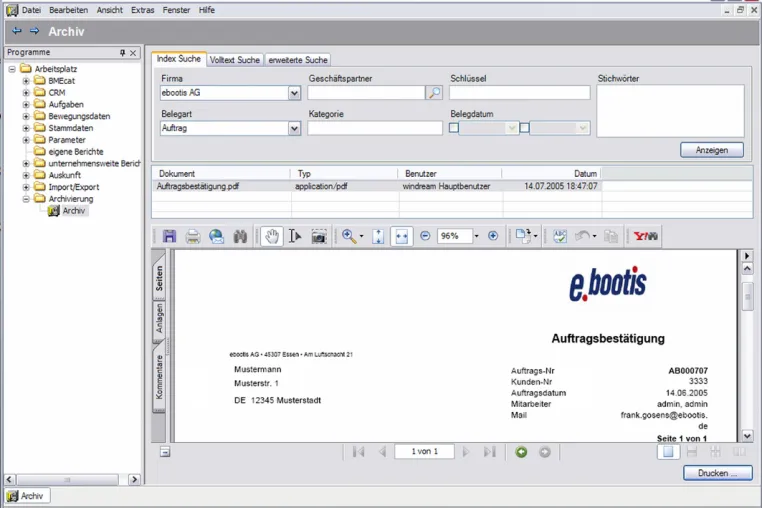
Task: Open the zoom percentage dropdown arrow
Action: tap(476, 236)
